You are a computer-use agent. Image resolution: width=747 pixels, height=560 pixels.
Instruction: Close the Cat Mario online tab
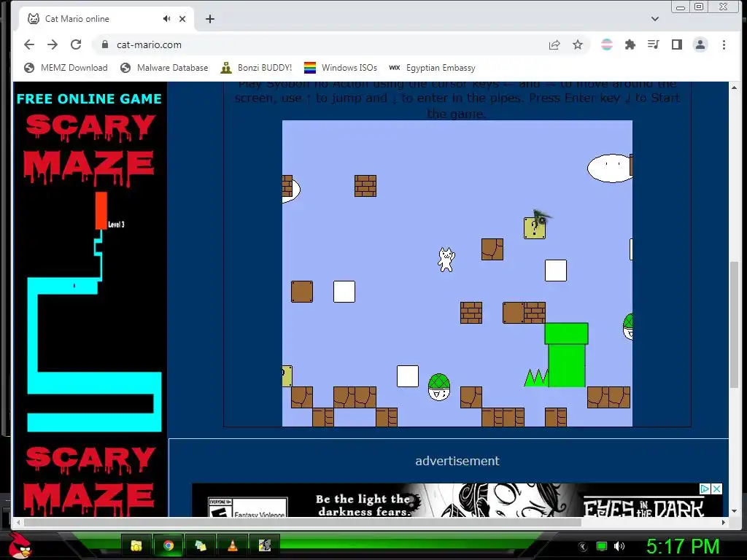[182, 19]
